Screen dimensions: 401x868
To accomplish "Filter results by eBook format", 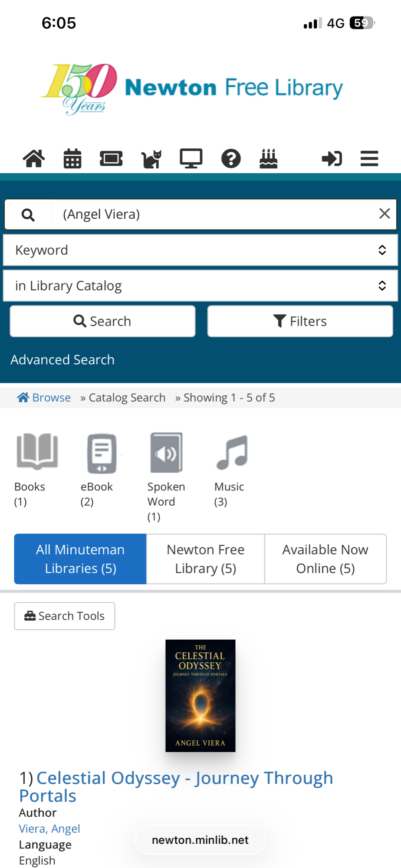I will [x=101, y=469].
